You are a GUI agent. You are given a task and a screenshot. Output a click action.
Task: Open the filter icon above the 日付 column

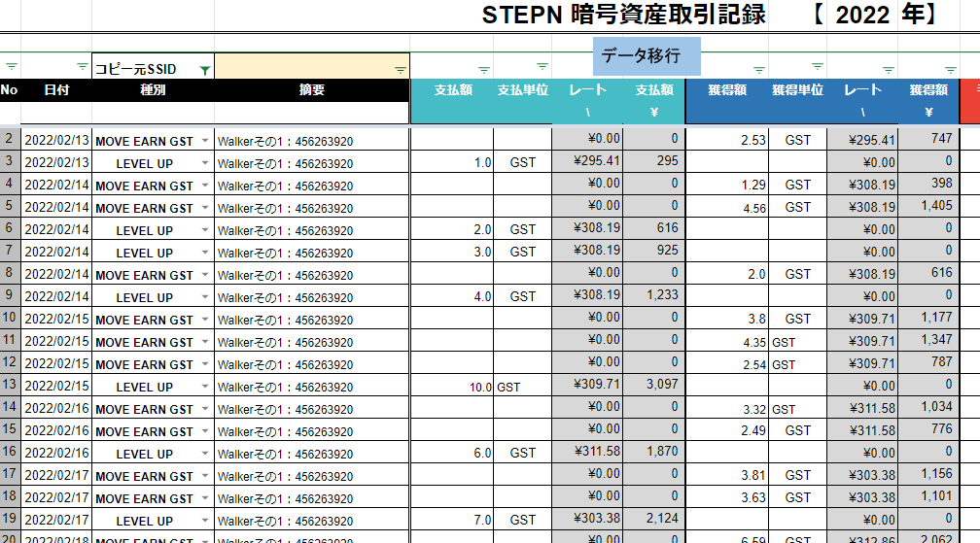[83, 68]
